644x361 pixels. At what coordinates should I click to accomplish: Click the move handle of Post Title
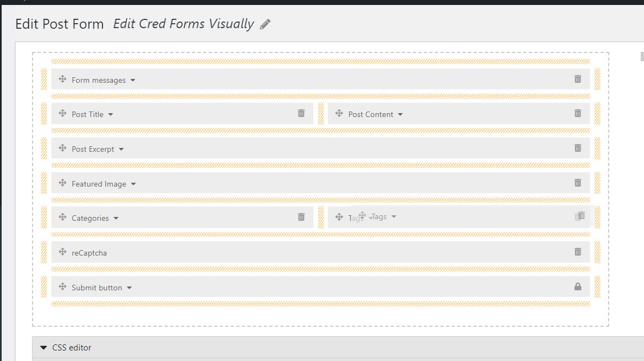(x=62, y=113)
